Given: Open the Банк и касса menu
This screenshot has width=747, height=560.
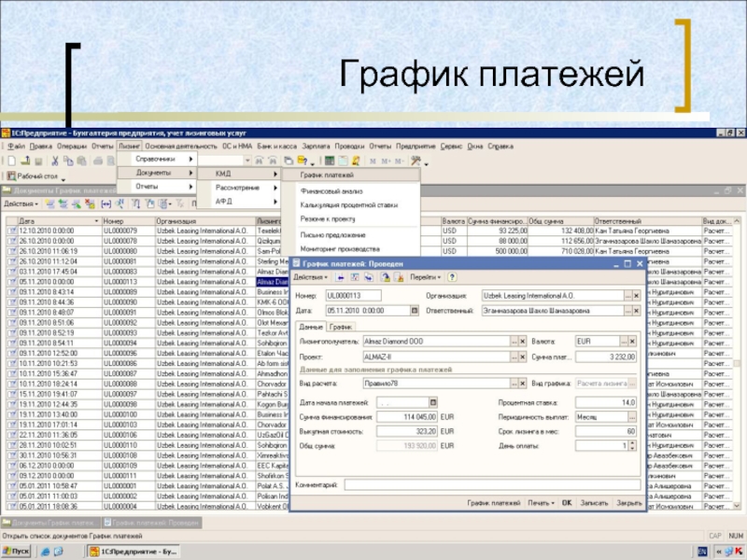Looking at the screenshot, I should [x=276, y=147].
